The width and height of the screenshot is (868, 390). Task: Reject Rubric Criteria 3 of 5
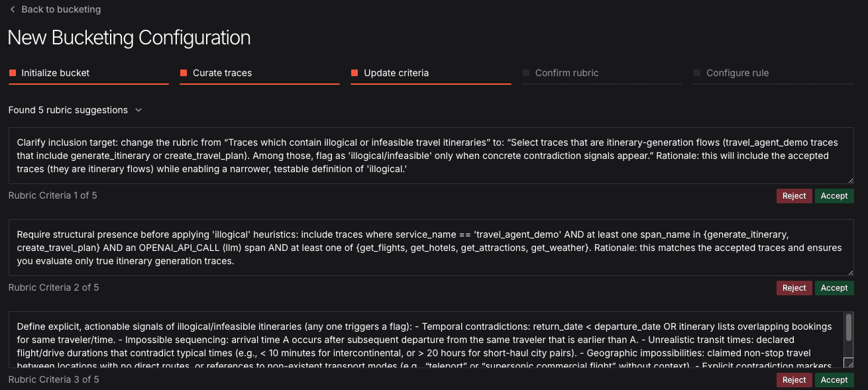(x=794, y=380)
